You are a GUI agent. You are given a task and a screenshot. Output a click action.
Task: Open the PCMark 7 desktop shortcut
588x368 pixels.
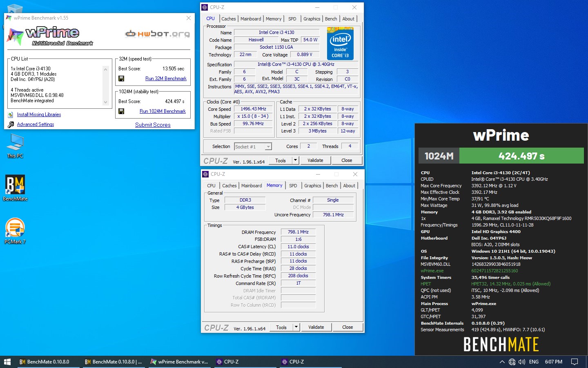15,231
